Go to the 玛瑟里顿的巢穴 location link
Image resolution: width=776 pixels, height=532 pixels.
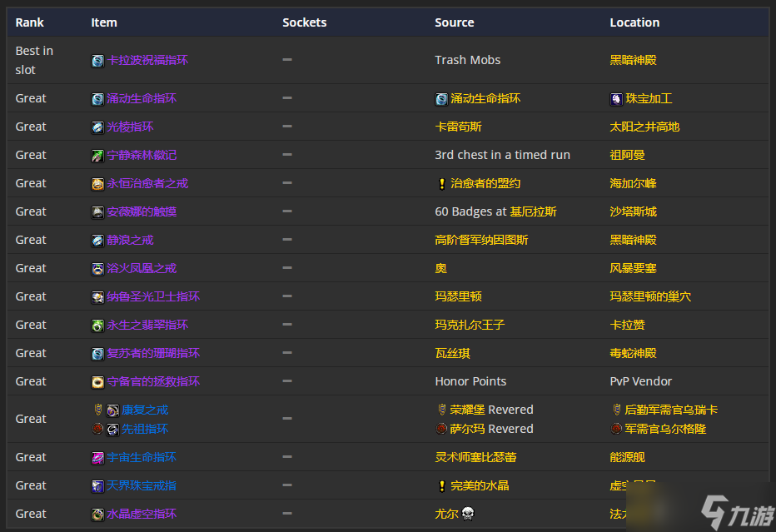click(x=650, y=297)
